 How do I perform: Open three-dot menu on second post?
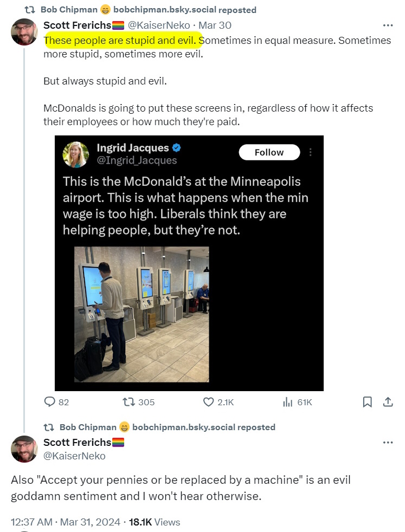pos(388,442)
